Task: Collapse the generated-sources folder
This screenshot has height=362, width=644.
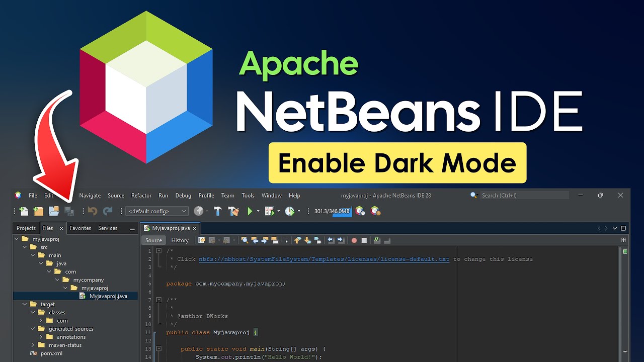Action: pos(33,329)
